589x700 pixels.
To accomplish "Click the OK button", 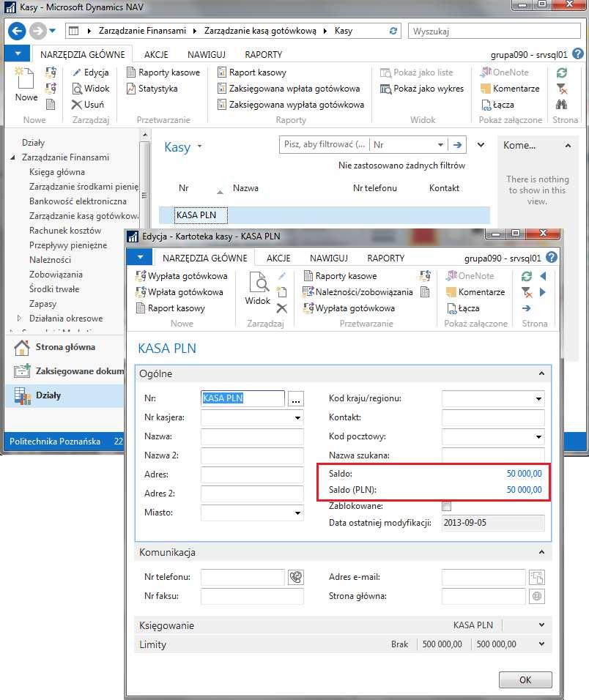I will pyautogui.click(x=525, y=679).
